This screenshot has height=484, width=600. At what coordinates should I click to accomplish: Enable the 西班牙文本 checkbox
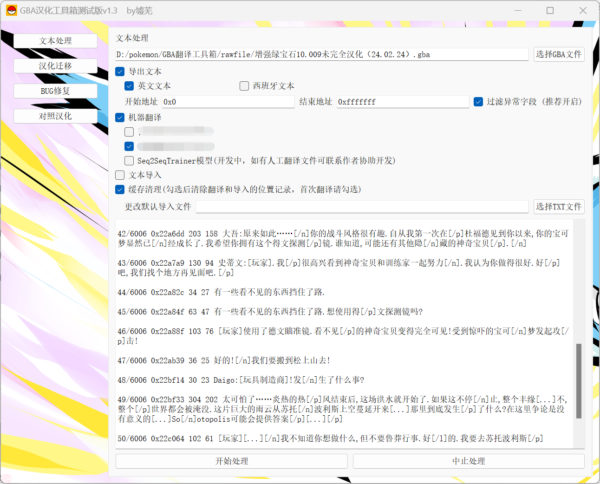pos(245,86)
